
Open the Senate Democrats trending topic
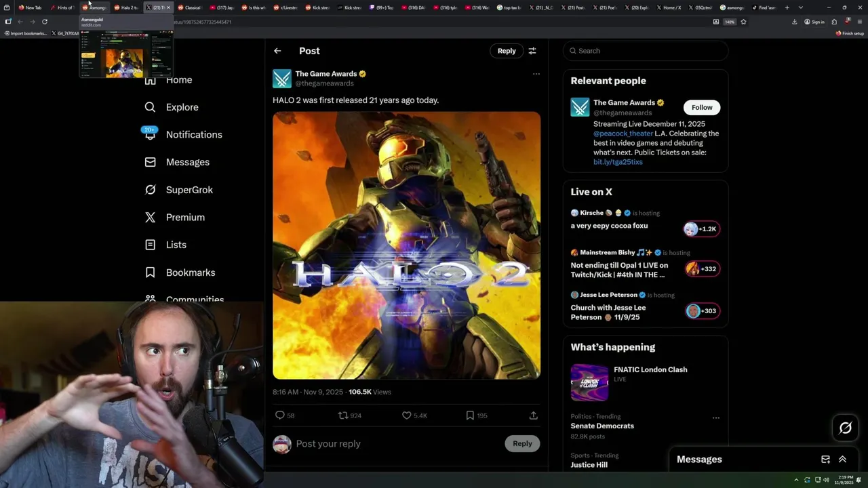[602, 426]
